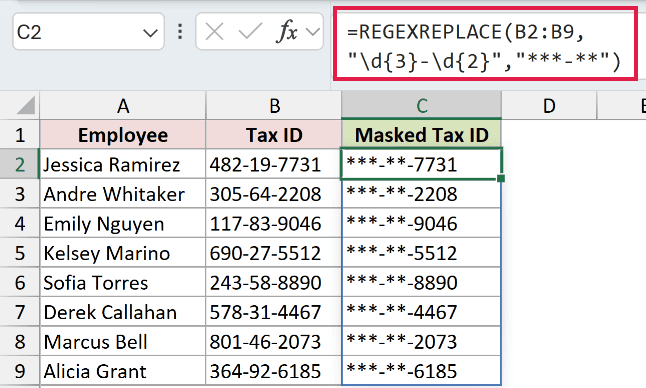Select column D header

coord(549,106)
